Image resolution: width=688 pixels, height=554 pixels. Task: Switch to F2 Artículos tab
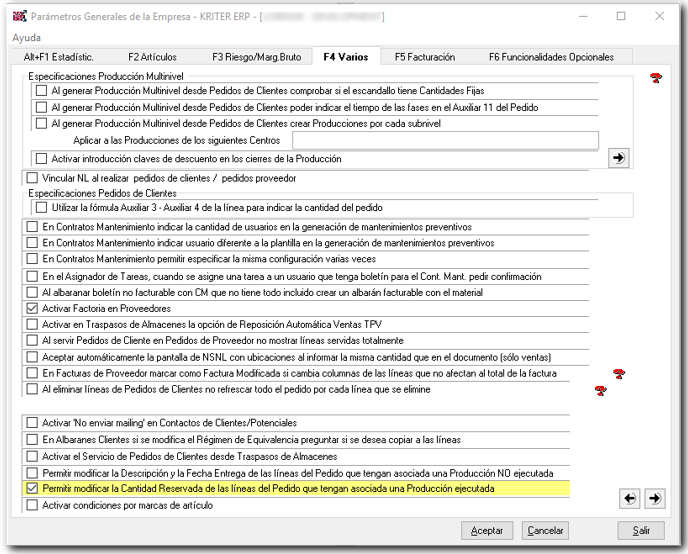[x=152, y=57]
